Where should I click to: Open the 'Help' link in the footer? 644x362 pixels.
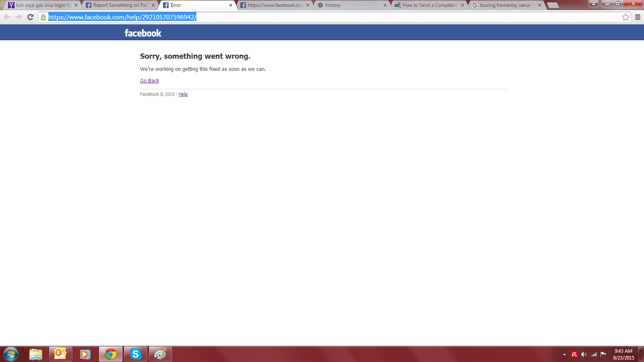pos(183,94)
